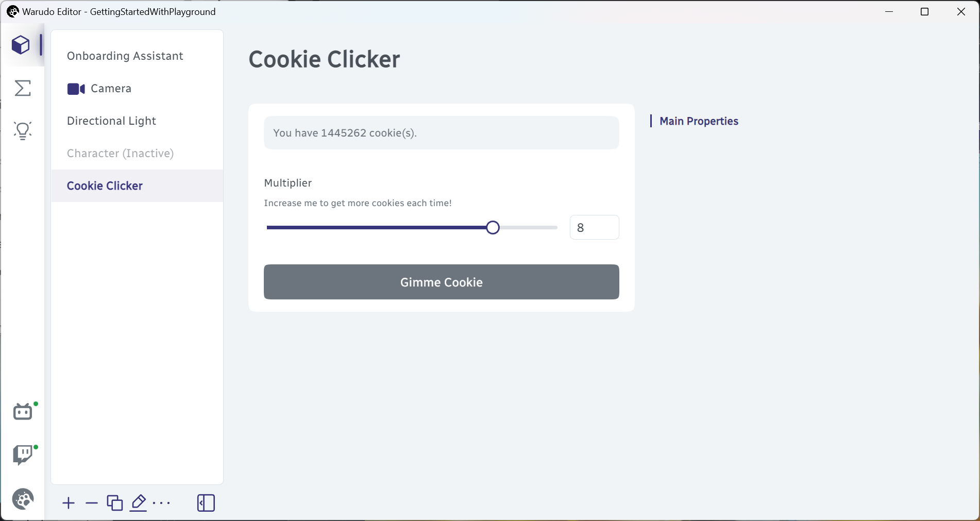Remove selected asset with minus icon
The height and width of the screenshot is (521, 980).
click(x=92, y=503)
